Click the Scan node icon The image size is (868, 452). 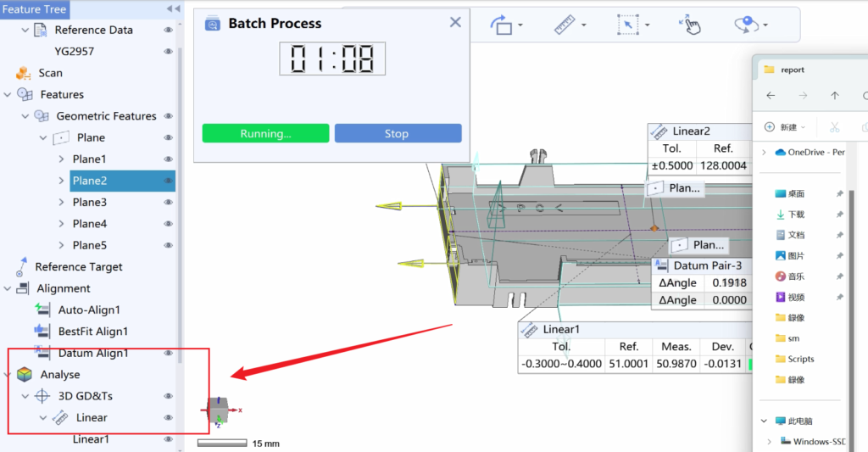tap(23, 73)
